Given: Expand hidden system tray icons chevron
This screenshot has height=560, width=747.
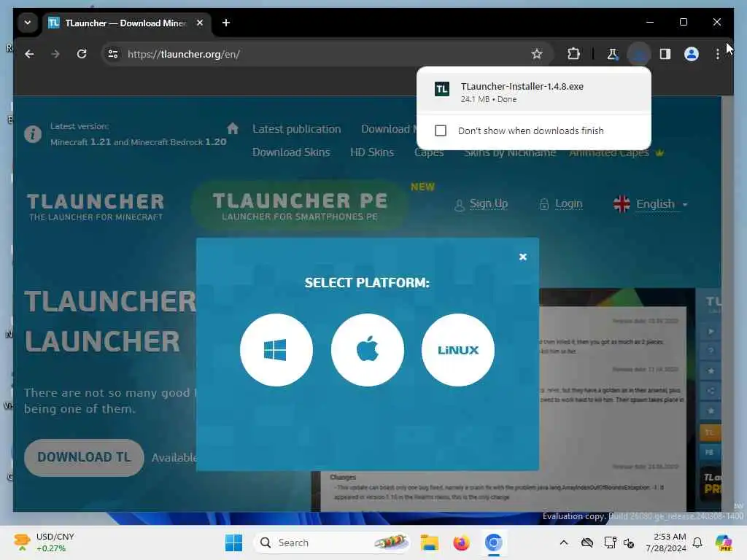Looking at the screenshot, I should pos(564,542).
